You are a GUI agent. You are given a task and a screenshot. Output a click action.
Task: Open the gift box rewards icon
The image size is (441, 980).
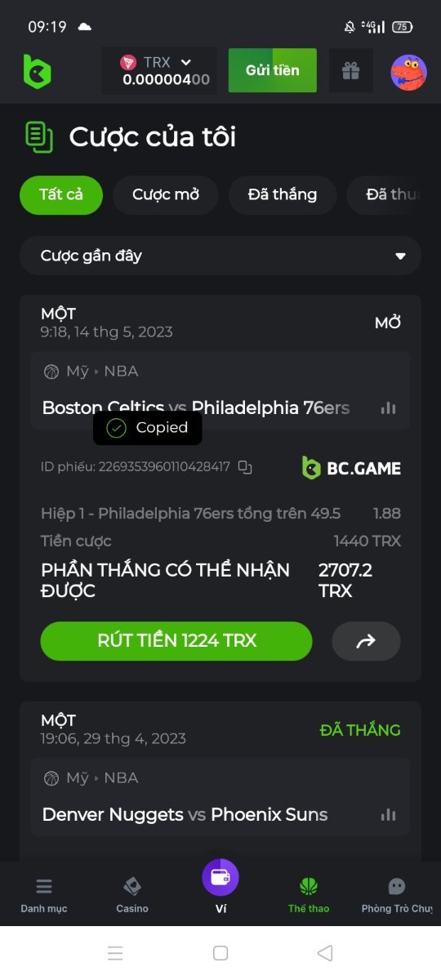click(x=351, y=71)
